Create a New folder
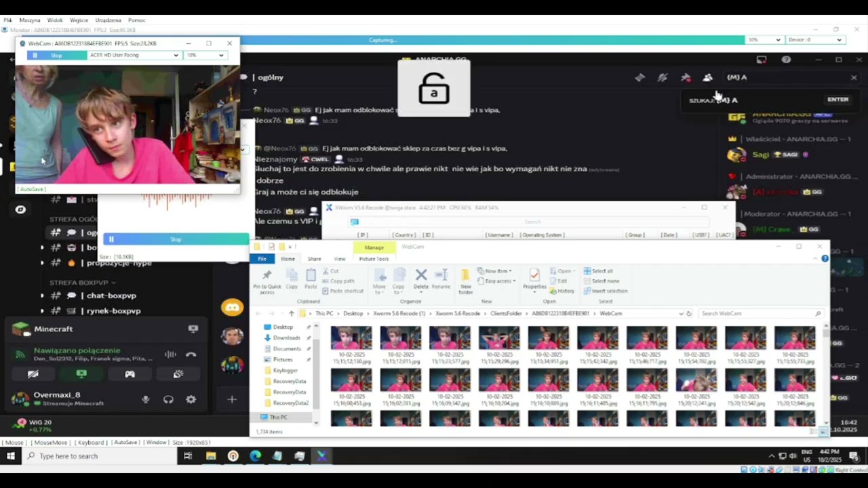 pyautogui.click(x=465, y=281)
